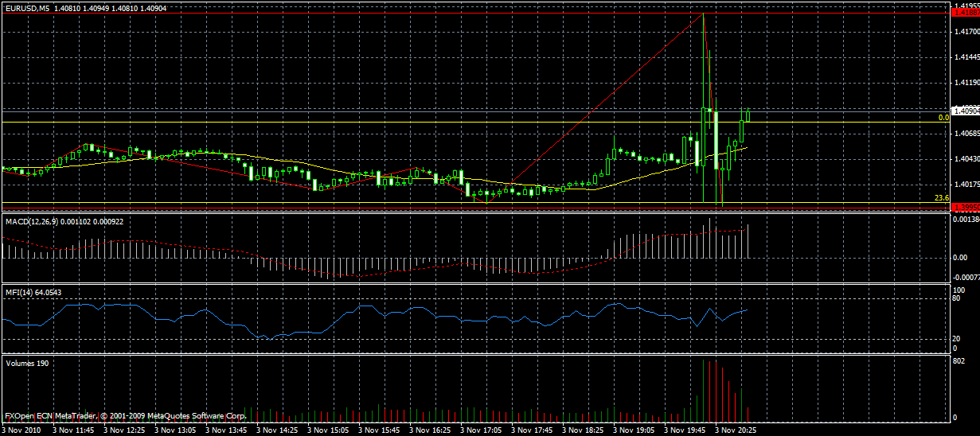The image size is (980, 436).
Task: Select the Volumes 190 indicator label
Action: pos(25,363)
